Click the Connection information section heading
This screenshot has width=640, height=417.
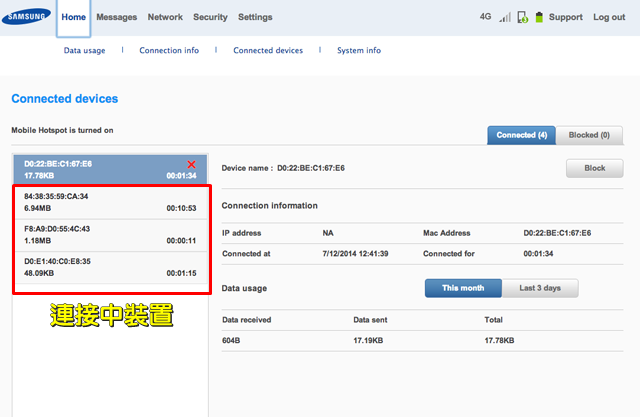pos(269,206)
